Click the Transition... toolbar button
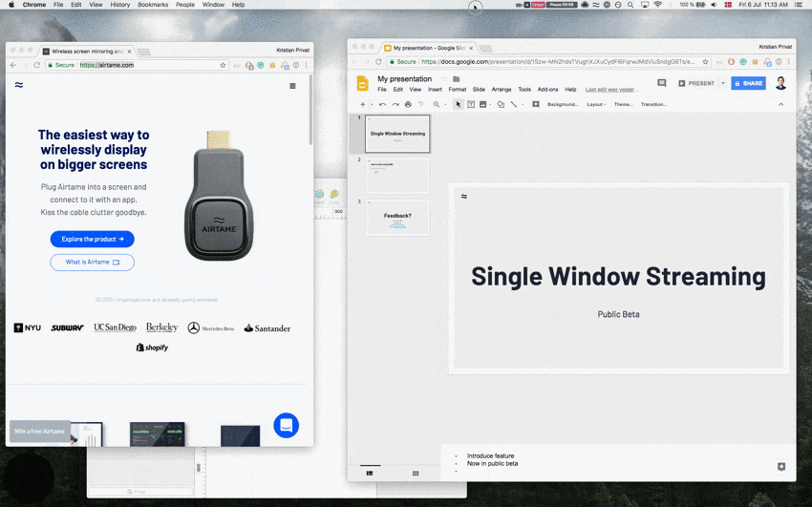This screenshot has height=507, width=812. click(x=653, y=104)
